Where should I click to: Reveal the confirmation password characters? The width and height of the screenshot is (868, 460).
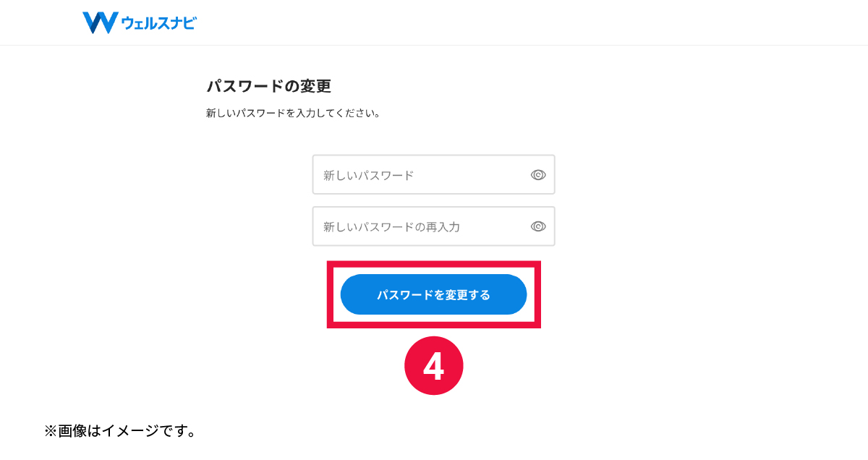coord(537,226)
